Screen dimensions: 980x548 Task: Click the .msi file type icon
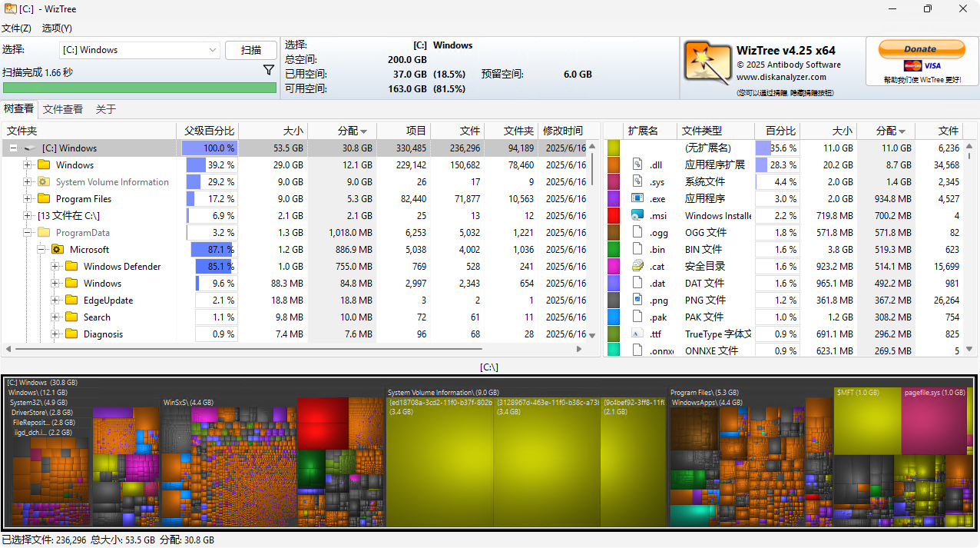(637, 216)
